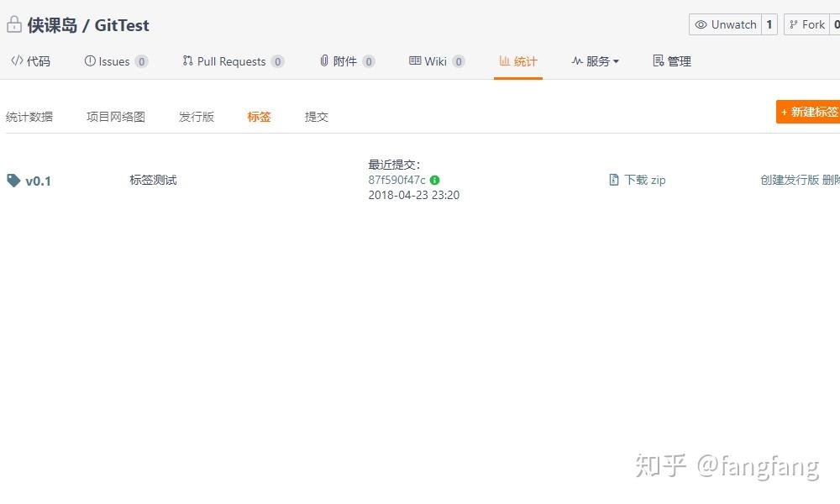
Task: Click the file icon next to 下载 zip
Action: point(613,180)
